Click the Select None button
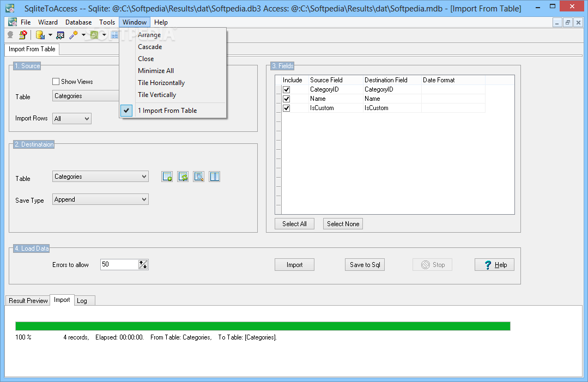Screen dimensions: 588x382 click(x=343, y=224)
